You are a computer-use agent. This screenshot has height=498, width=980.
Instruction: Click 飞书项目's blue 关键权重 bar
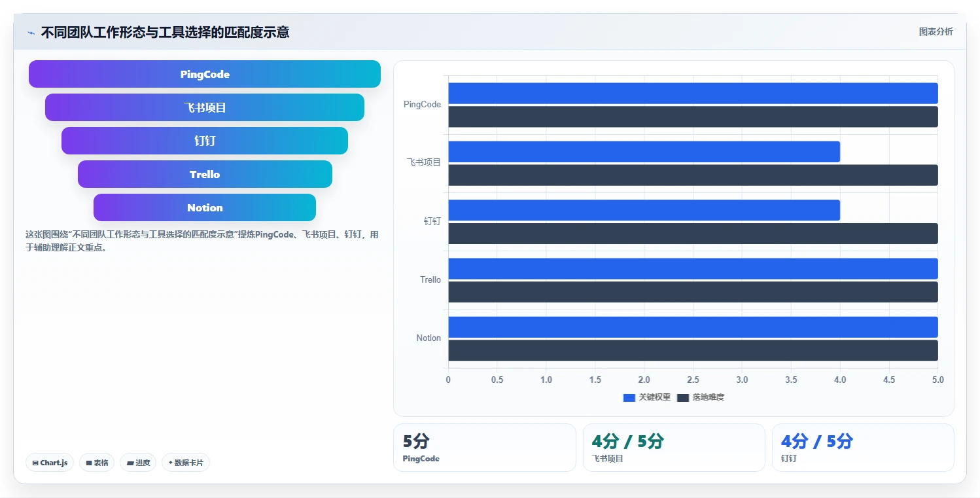tap(644, 152)
